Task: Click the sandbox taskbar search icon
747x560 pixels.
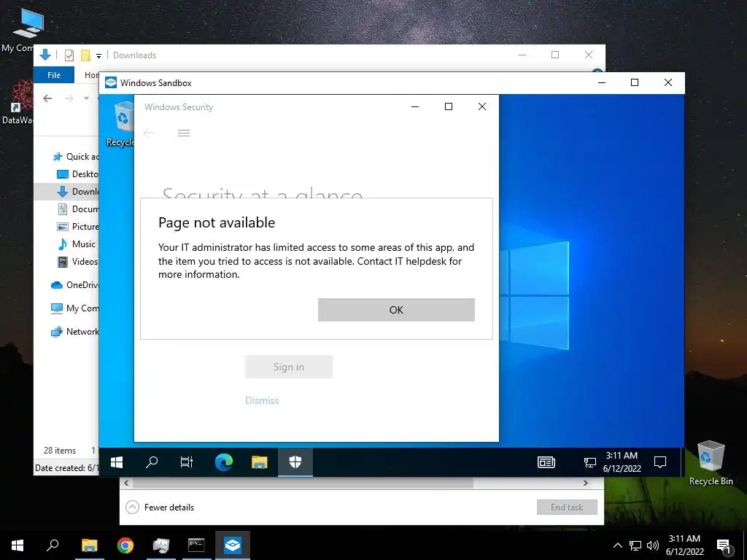Action: coord(152,462)
